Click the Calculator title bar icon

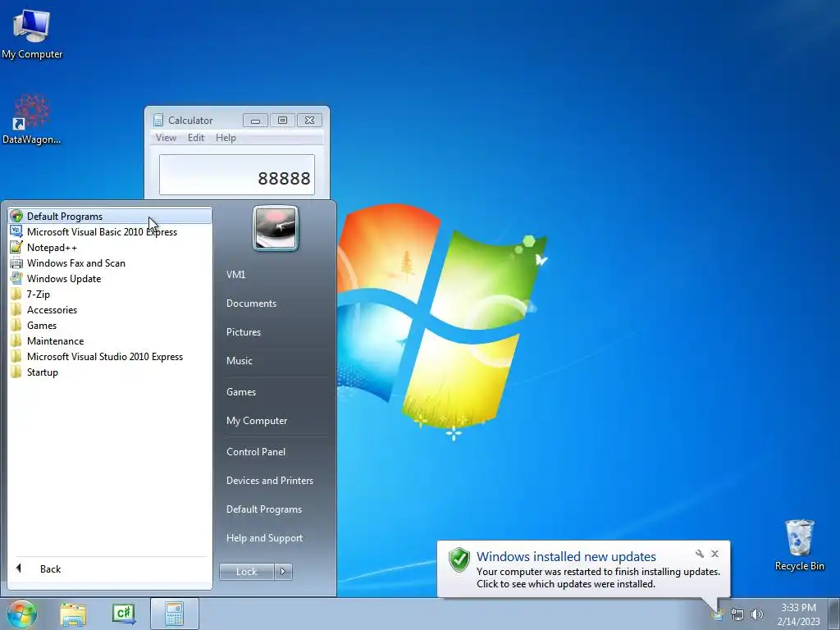tap(158, 120)
